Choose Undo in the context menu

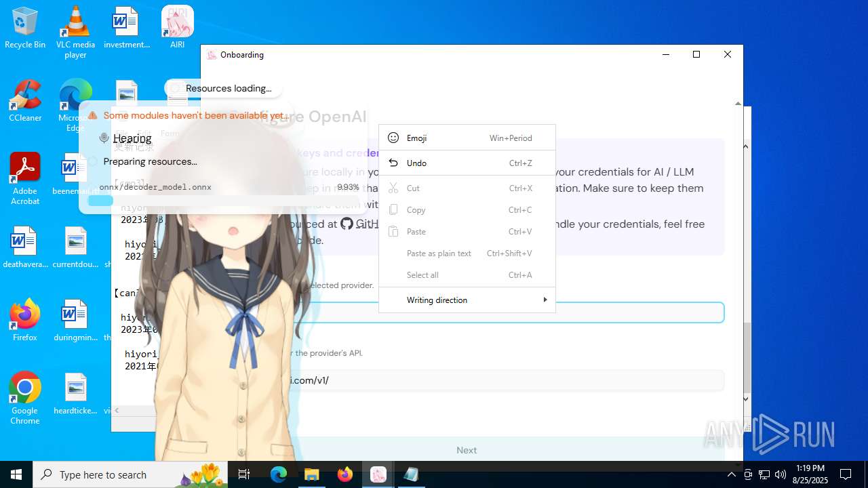tap(467, 163)
